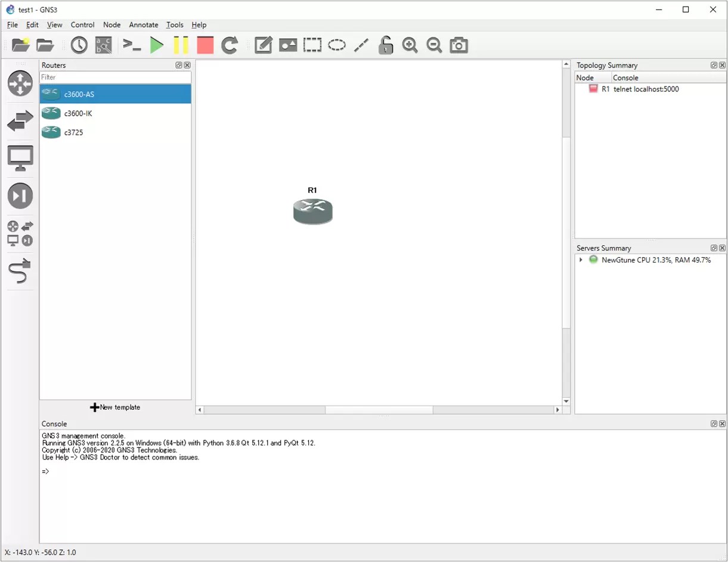Click the green NewGtune server status icon
This screenshot has height=562, width=728.
click(x=593, y=260)
